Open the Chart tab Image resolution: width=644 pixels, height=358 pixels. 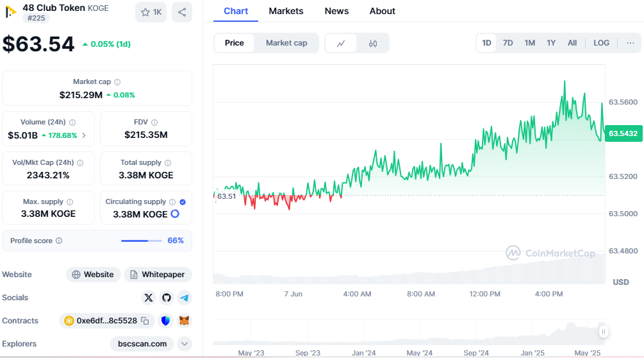[236, 11]
